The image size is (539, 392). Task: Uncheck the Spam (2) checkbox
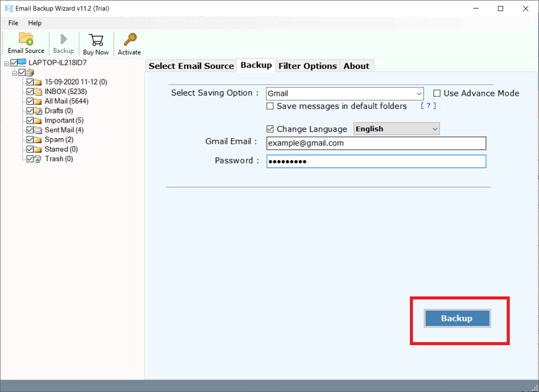(x=30, y=139)
